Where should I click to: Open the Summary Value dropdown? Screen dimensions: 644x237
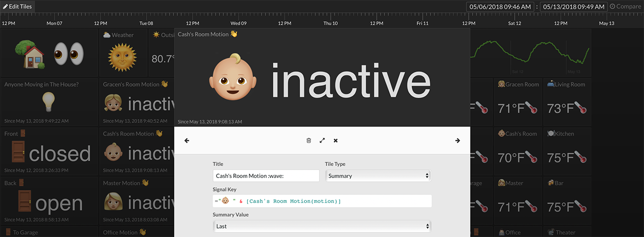pyautogui.click(x=322, y=226)
